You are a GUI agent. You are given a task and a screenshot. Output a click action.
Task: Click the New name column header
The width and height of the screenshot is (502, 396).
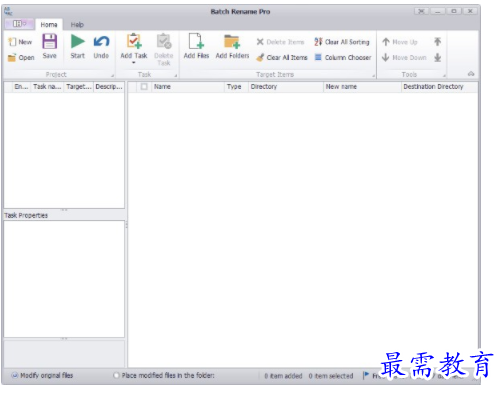(362, 87)
